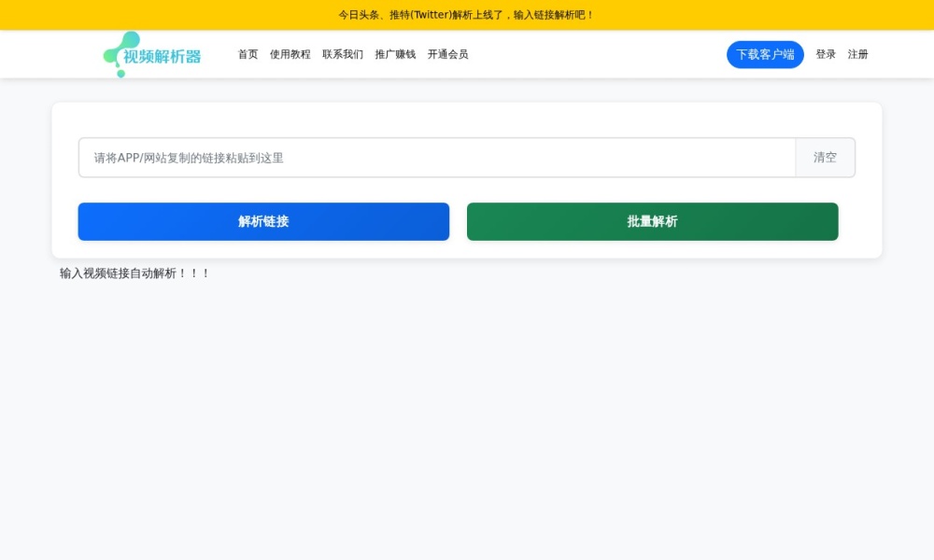Image resolution: width=934 pixels, height=560 pixels.
Task: Visit the 联系我们 contact page
Action: coord(343,54)
